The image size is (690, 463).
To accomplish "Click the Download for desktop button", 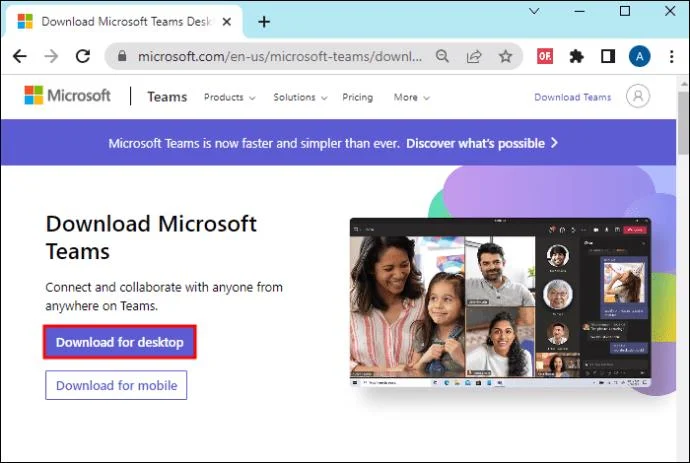I will (120, 342).
